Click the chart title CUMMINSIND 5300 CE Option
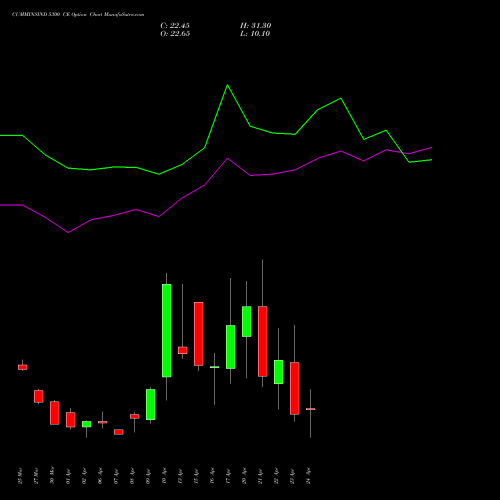Screen dimensions: 500x500 pos(50,15)
